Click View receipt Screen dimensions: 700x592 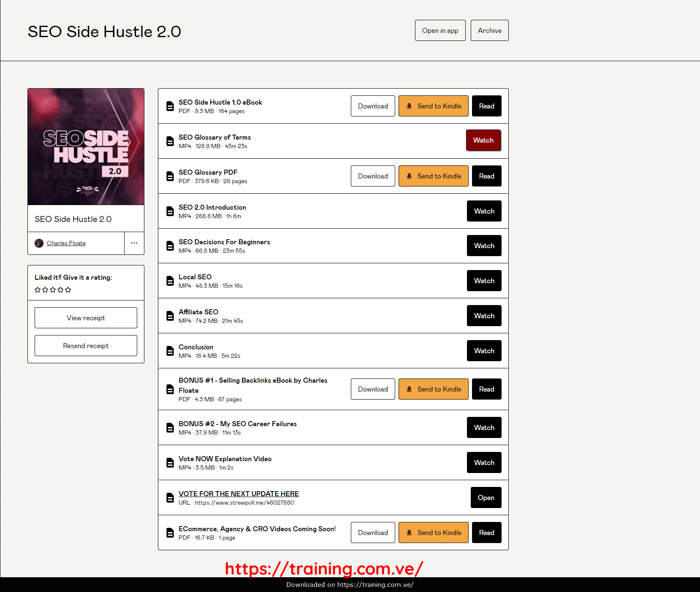pyautogui.click(x=86, y=318)
